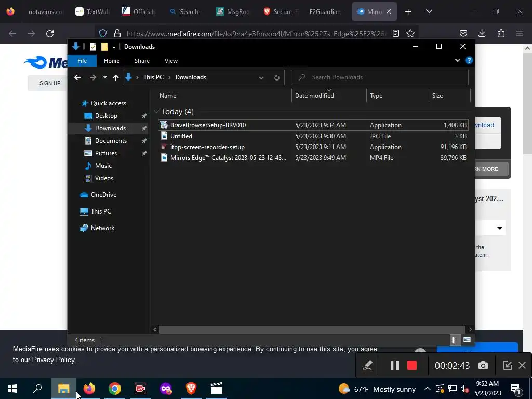This screenshot has width=532, height=399.
Task: Open the View ribbon tab
Action: [x=171, y=61]
